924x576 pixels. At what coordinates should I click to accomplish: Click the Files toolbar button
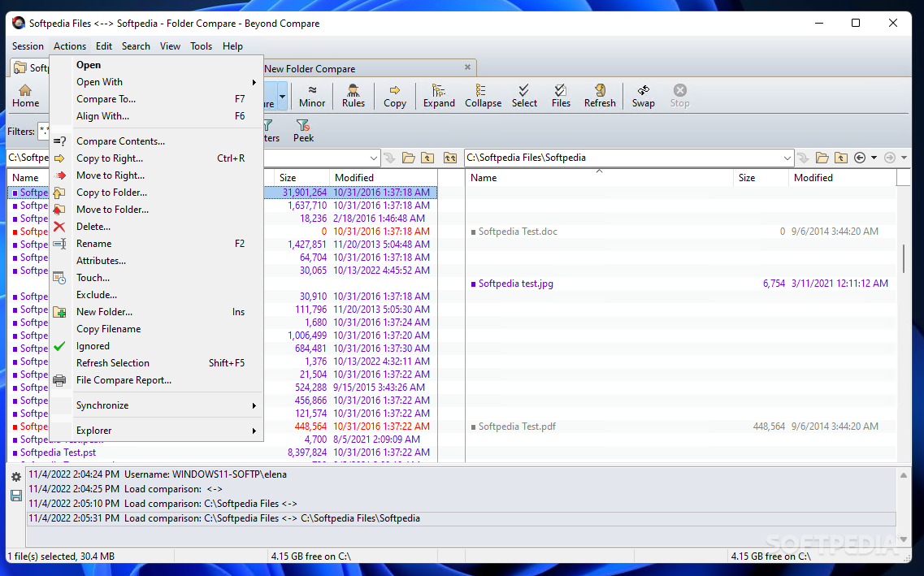561,96
